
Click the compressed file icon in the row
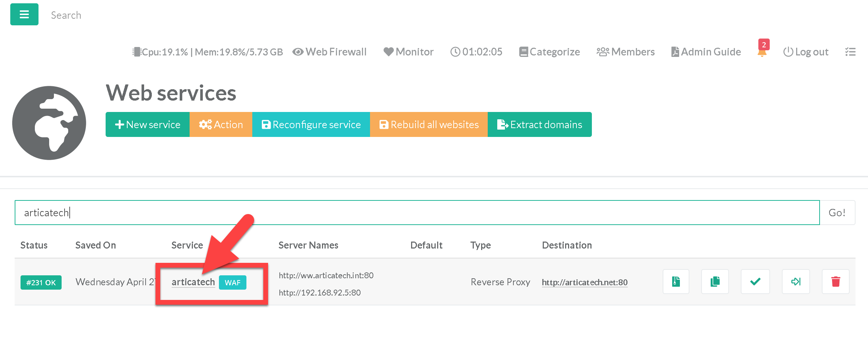[x=675, y=282]
